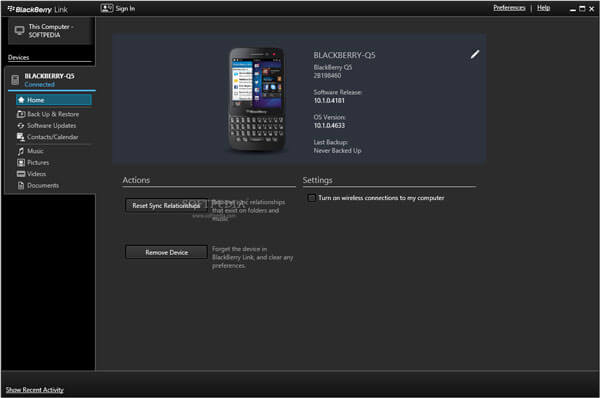600x398 pixels.
Task: Click the Actions section heading
Action: [x=136, y=180]
